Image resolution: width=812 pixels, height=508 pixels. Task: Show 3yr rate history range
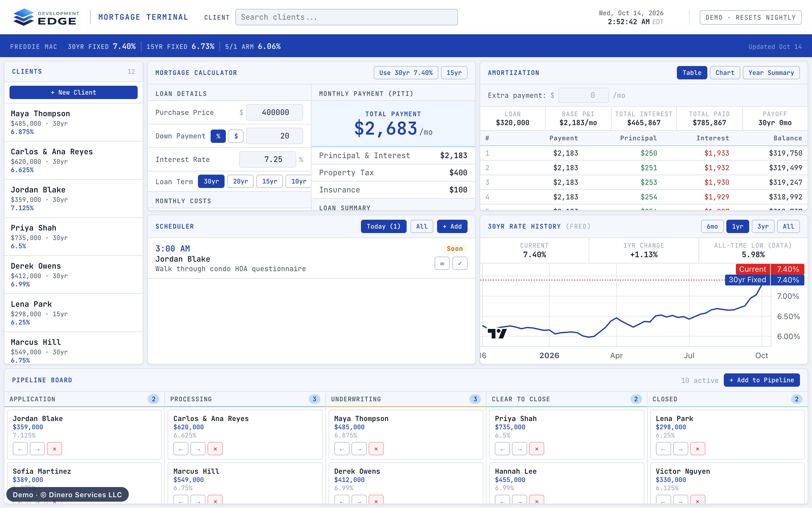(x=763, y=226)
